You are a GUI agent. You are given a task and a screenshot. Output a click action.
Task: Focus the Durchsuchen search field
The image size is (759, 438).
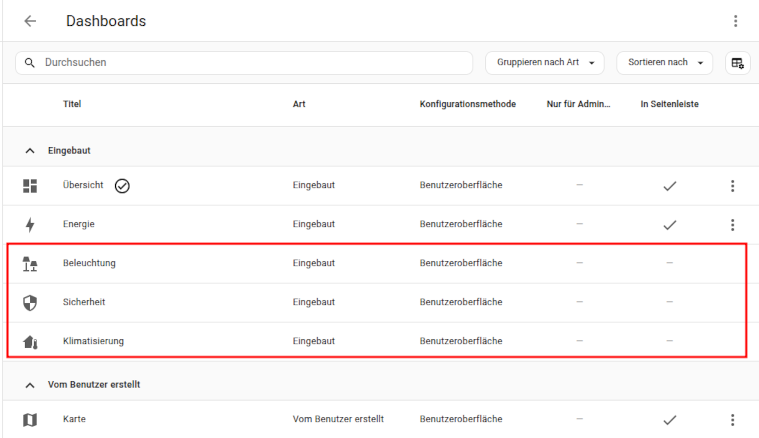244,63
